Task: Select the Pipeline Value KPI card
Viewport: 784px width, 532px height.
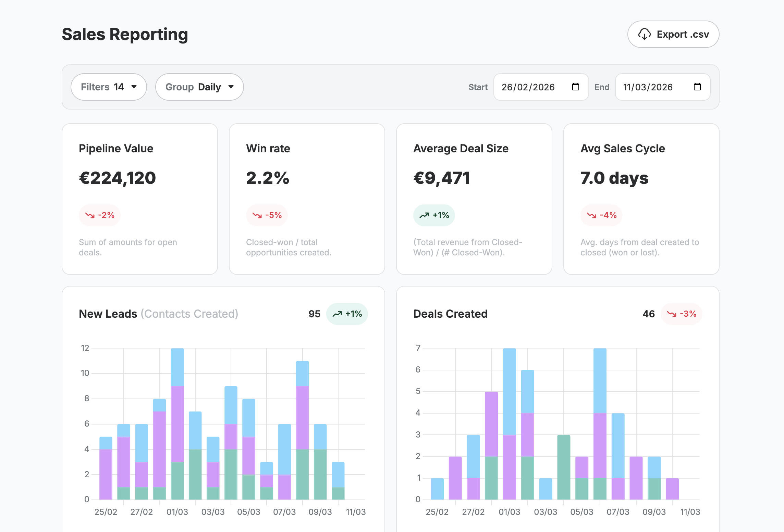Action: click(x=139, y=199)
